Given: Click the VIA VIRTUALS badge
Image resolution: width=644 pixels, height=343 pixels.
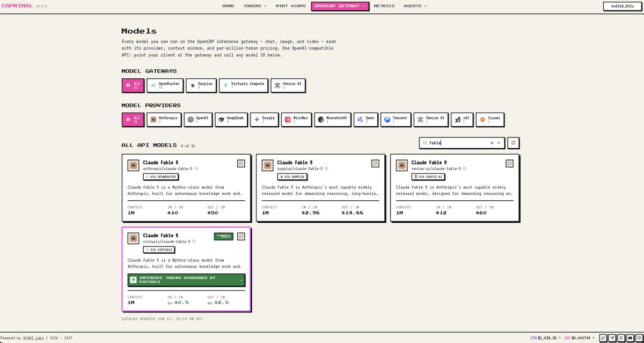Looking at the screenshot, I should click(x=159, y=250).
